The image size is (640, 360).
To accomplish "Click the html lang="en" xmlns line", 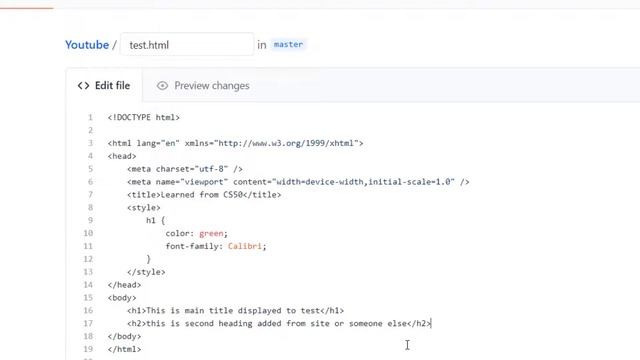I will click(236, 143).
